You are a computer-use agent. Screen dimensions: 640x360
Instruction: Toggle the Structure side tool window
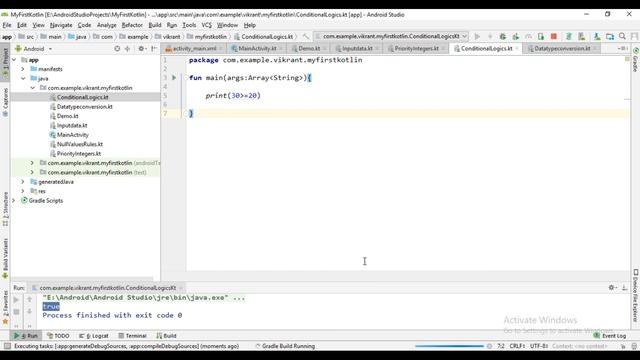(5, 209)
